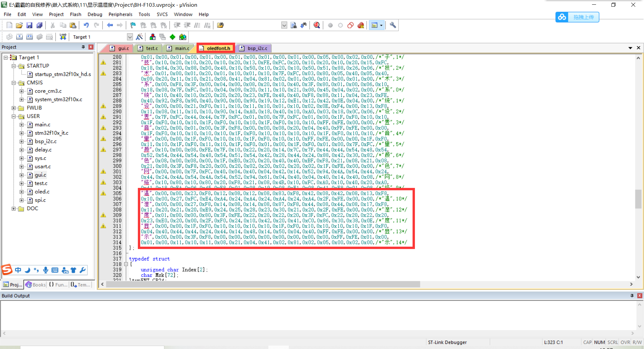
Task: Select oled.c in the project tree
Action: 42,192
